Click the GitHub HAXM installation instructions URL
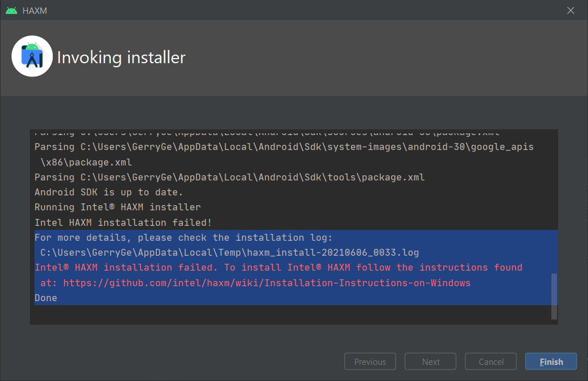Viewport: 588px width, 381px height. click(x=266, y=283)
